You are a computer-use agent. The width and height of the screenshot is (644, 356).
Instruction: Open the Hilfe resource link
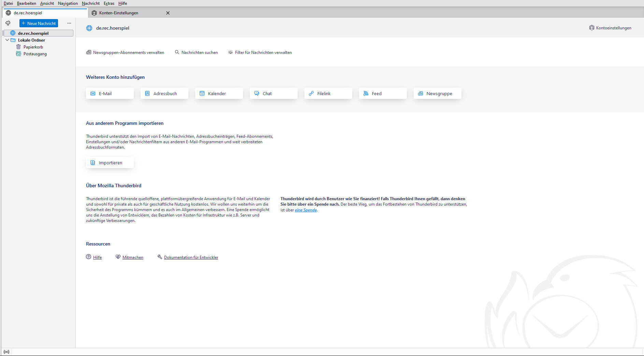tap(98, 257)
